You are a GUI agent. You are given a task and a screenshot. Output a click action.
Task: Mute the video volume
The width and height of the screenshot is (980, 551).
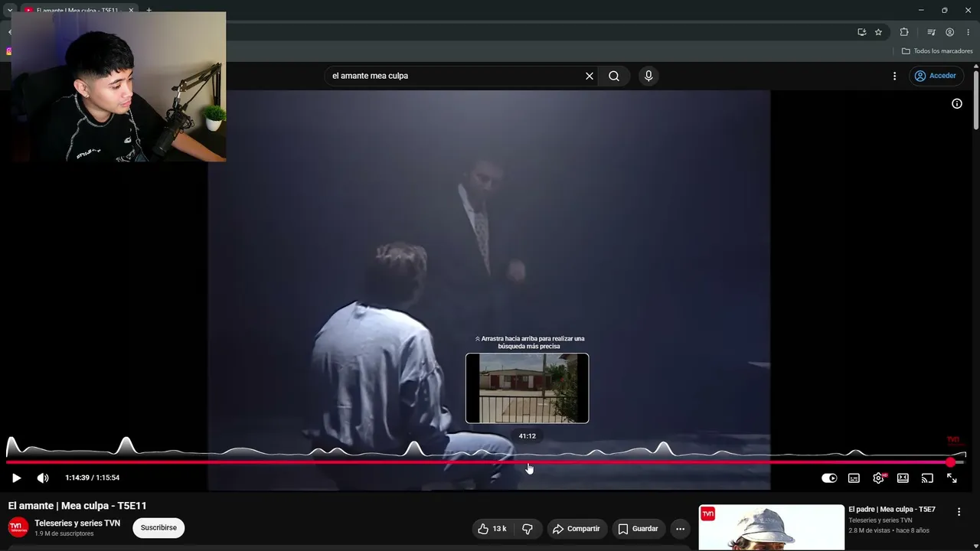(x=43, y=478)
